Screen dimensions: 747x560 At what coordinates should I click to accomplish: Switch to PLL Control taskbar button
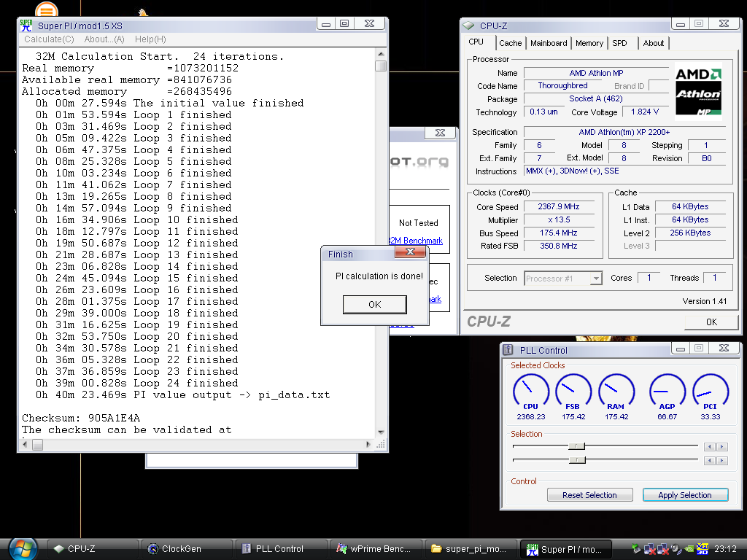click(x=281, y=549)
